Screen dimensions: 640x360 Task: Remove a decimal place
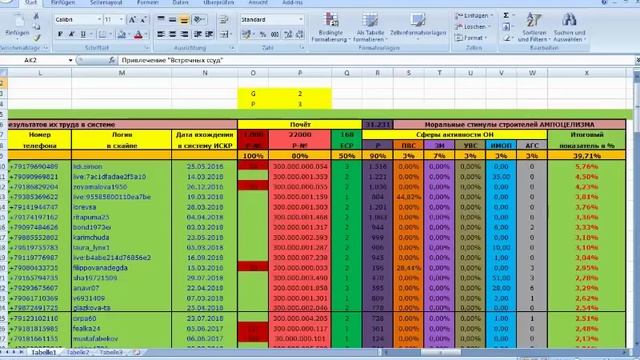[x=300, y=35]
